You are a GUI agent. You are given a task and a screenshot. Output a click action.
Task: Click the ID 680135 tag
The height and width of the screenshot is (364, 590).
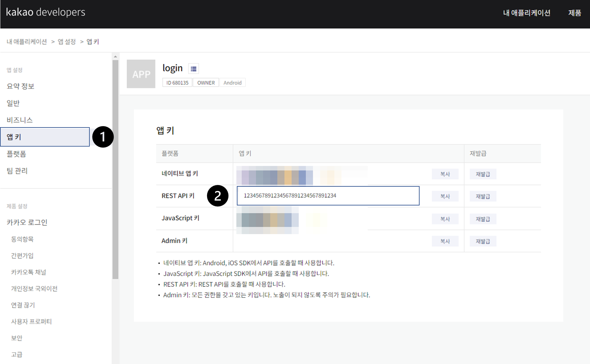click(x=177, y=83)
